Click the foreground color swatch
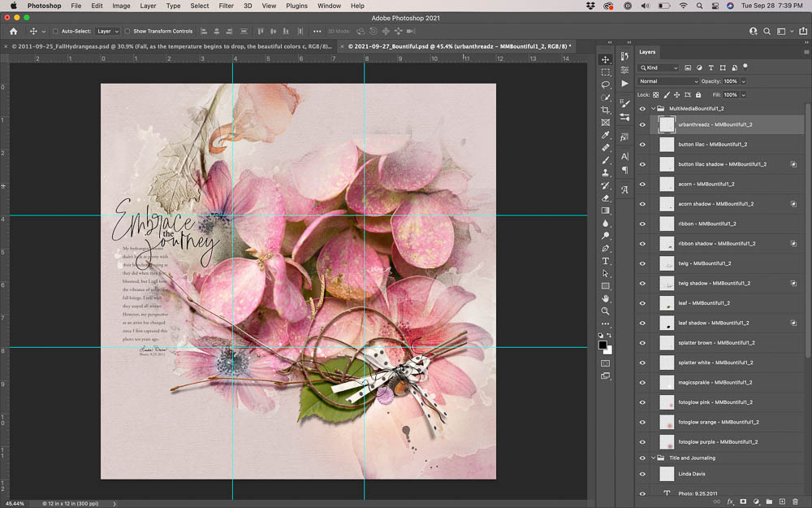This screenshot has height=508, width=812. pos(603,345)
